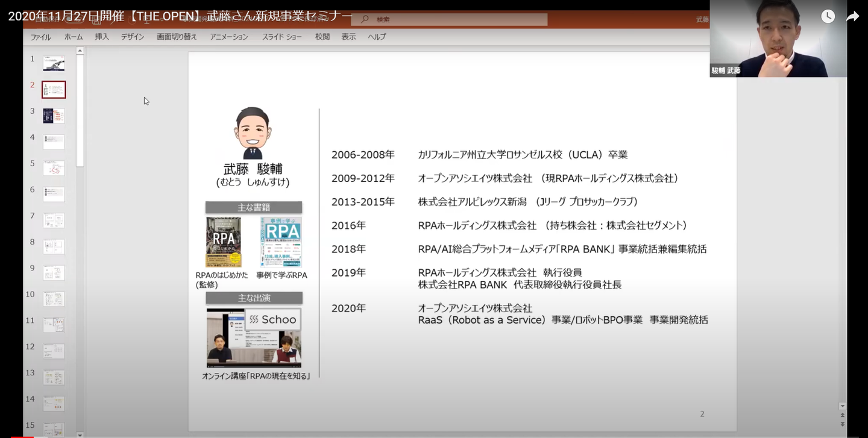
Task: Click the RPAのはじめかた book cover
Action: coord(223,242)
